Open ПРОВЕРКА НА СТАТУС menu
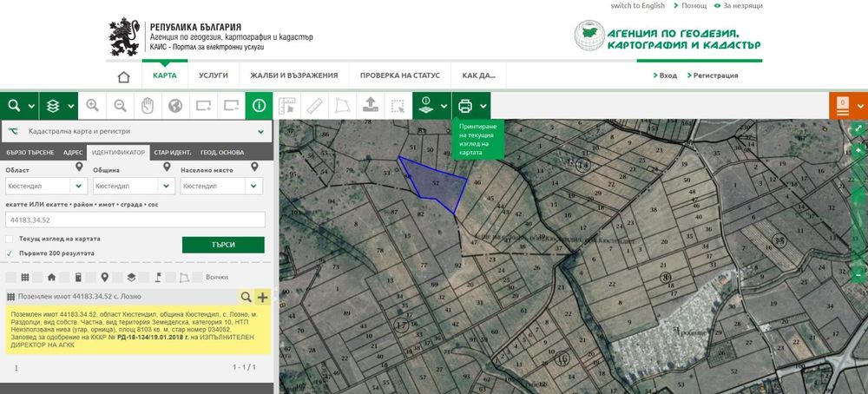 [x=399, y=76]
